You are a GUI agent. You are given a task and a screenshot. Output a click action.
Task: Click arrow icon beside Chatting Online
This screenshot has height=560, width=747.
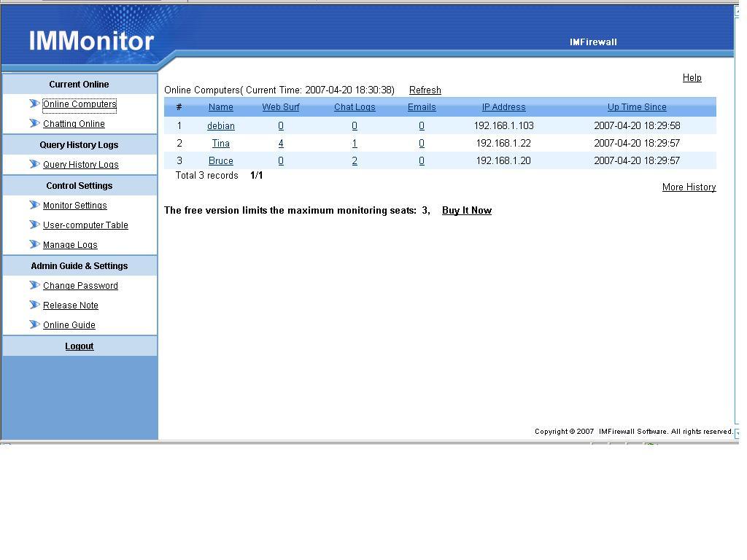[34, 122]
